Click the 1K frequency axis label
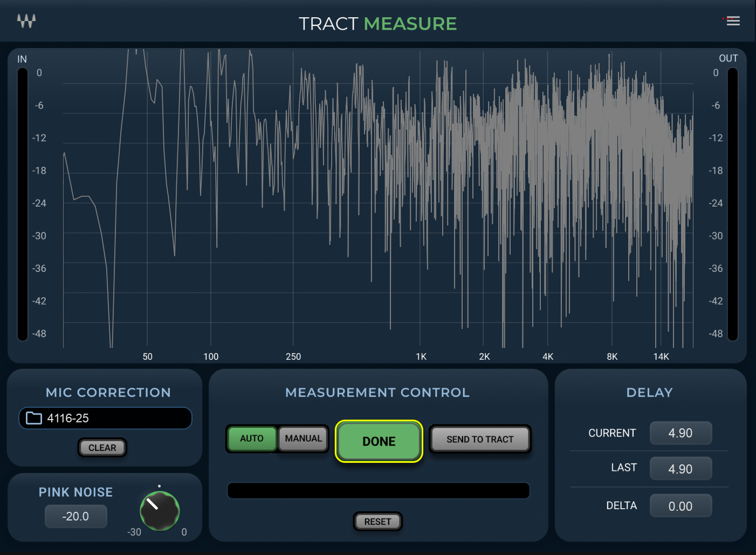Screen dimensions: 756x555 click(421, 357)
